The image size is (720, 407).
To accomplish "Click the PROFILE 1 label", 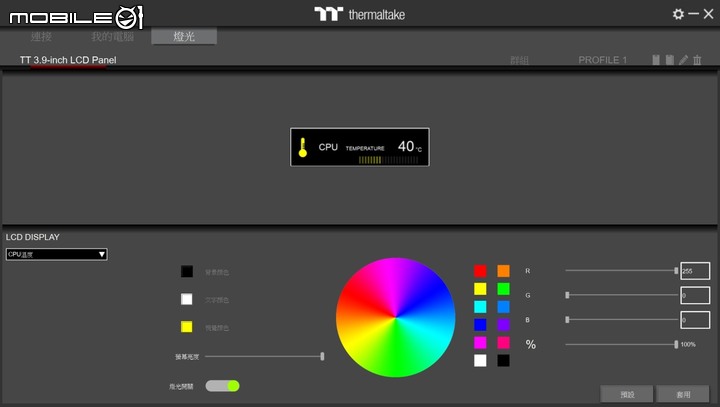I will pos(602,60).
